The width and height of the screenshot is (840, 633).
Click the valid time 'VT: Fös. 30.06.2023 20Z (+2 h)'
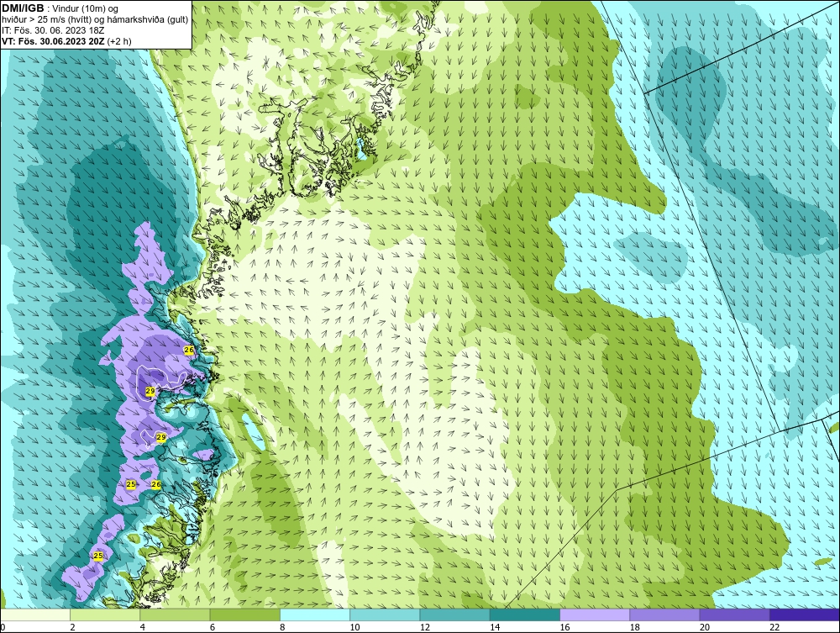(67, 41)
